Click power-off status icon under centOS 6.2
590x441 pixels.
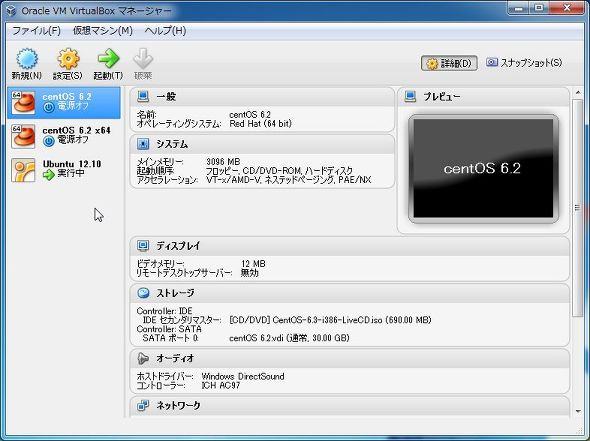click(x=49, y=107)
